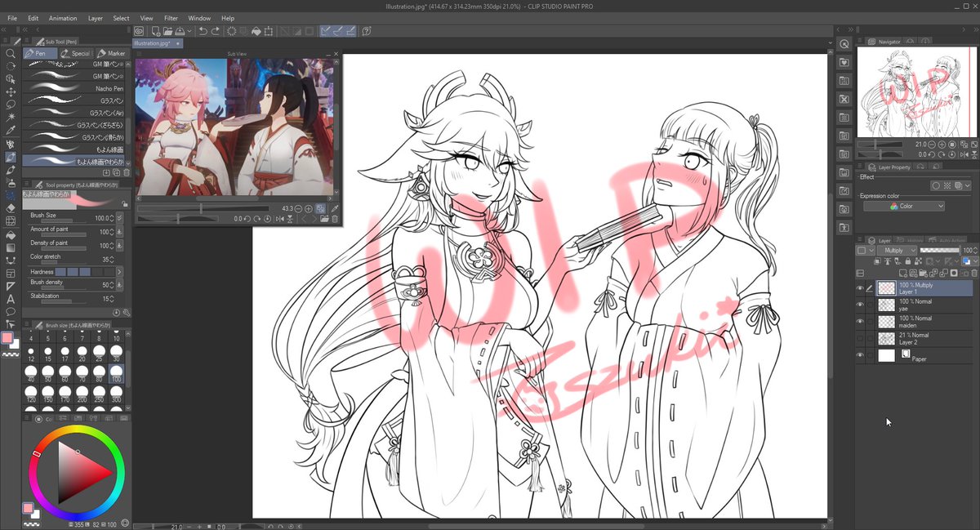The width and height of the screenshot is (980, 530).
Task: Click the Open file folder icon in command bar
Action: (x=167, y=31)
